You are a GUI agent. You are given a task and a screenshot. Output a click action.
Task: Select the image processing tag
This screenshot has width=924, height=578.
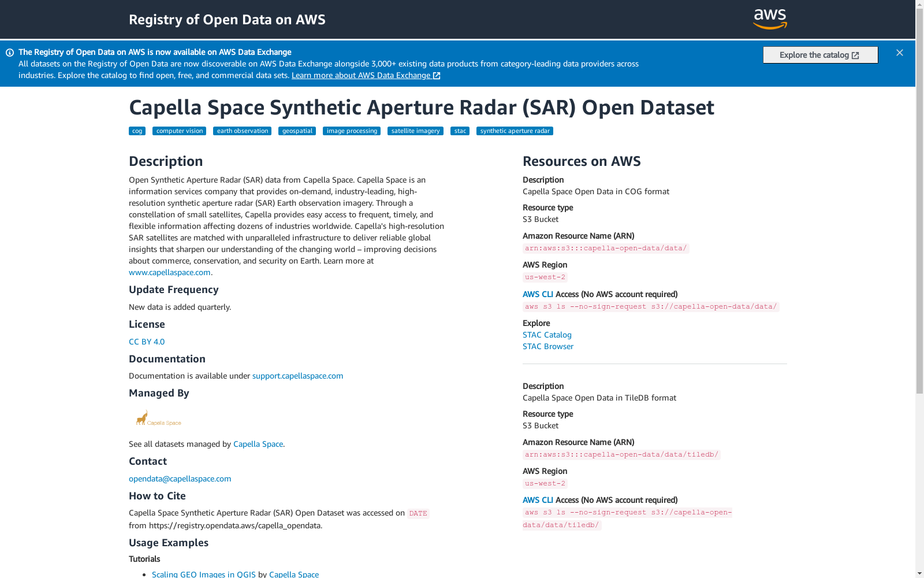(352, 131)
